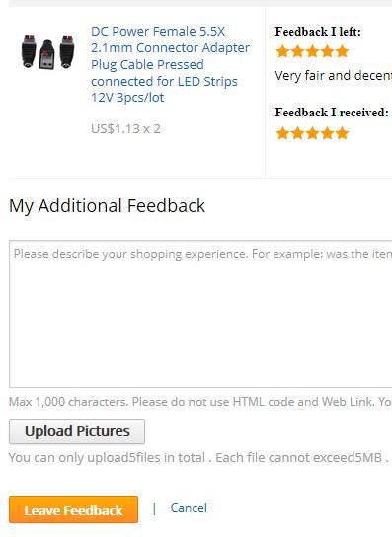The image size is (392, 537).
Task: Click the Upload Pictures button
Action: [77, 431]
